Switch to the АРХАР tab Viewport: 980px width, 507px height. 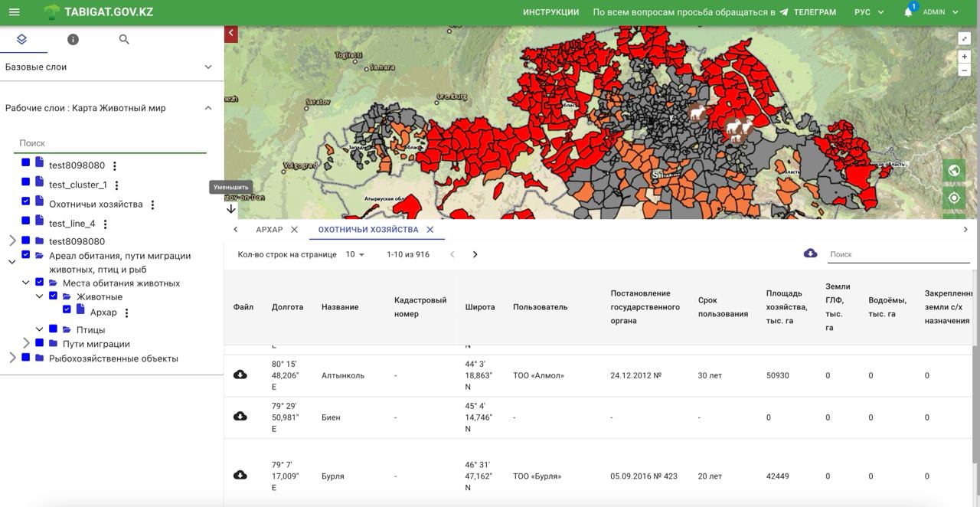tap(269, 230)
